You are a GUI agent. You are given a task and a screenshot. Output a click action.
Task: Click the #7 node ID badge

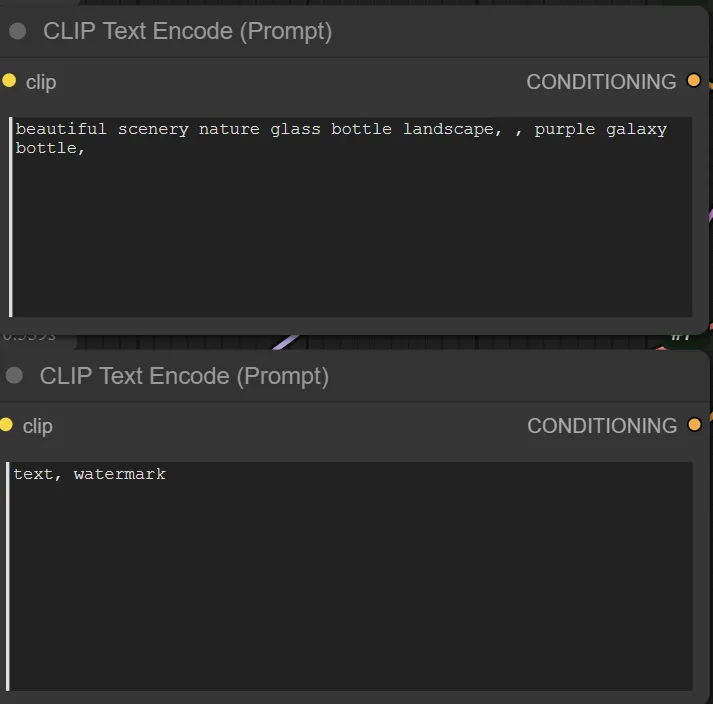pos(681,337)
